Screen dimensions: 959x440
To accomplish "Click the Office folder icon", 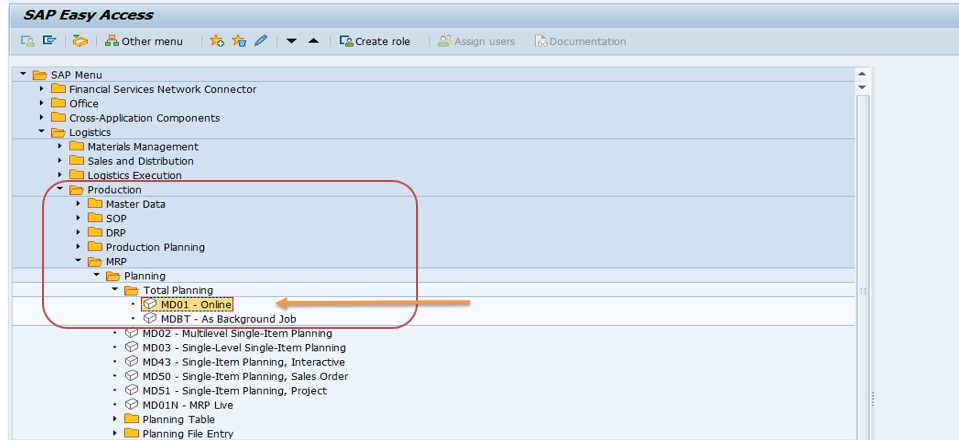I will [x=58, y=103].
